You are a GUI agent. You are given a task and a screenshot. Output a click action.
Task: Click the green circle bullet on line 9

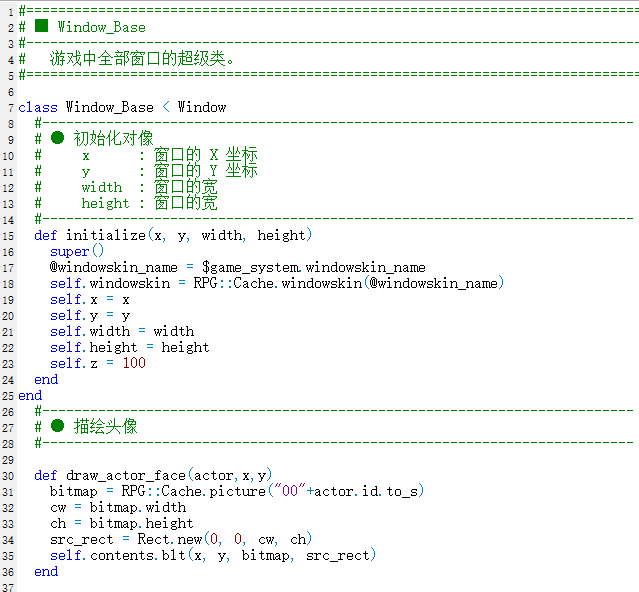pos(57,138)
